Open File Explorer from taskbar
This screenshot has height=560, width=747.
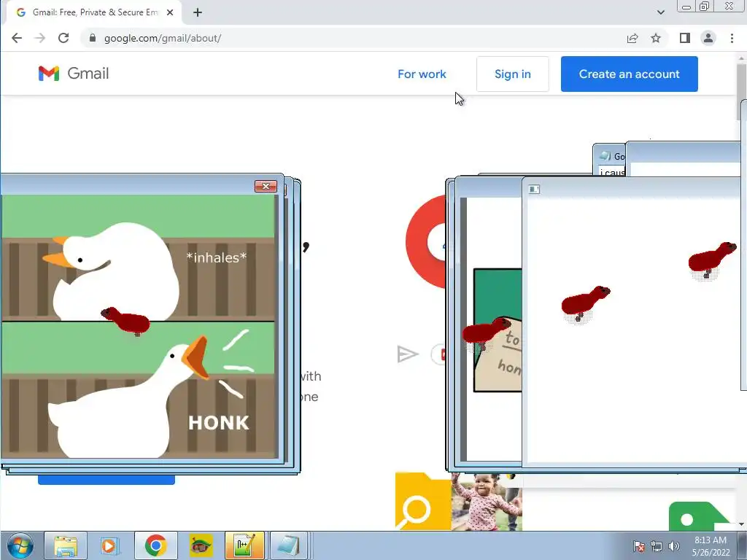tap(65, 545)
